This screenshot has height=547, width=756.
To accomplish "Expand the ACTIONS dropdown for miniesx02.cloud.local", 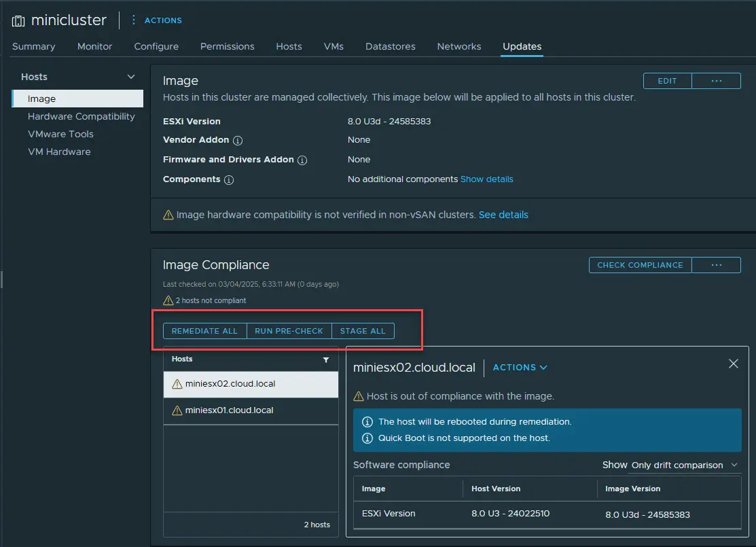I will click(519, 367).
